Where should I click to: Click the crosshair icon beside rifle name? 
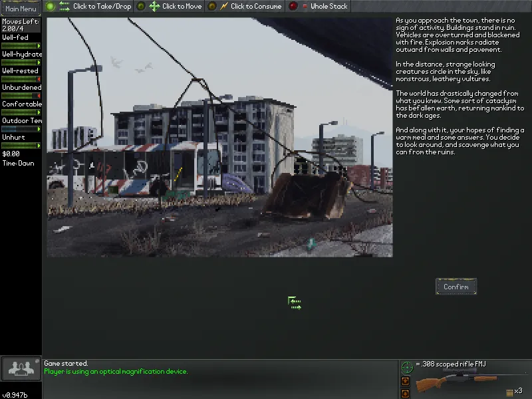[x=407, y=366]
